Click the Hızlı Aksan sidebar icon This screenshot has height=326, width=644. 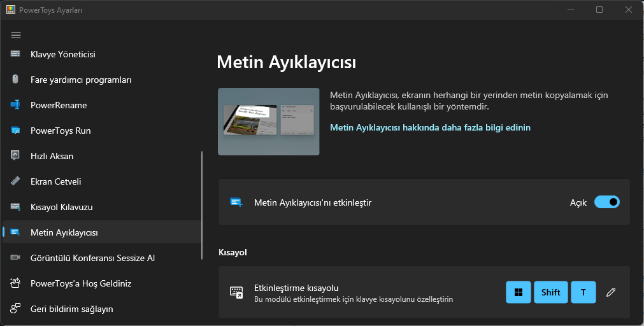(x=15, y=155)
